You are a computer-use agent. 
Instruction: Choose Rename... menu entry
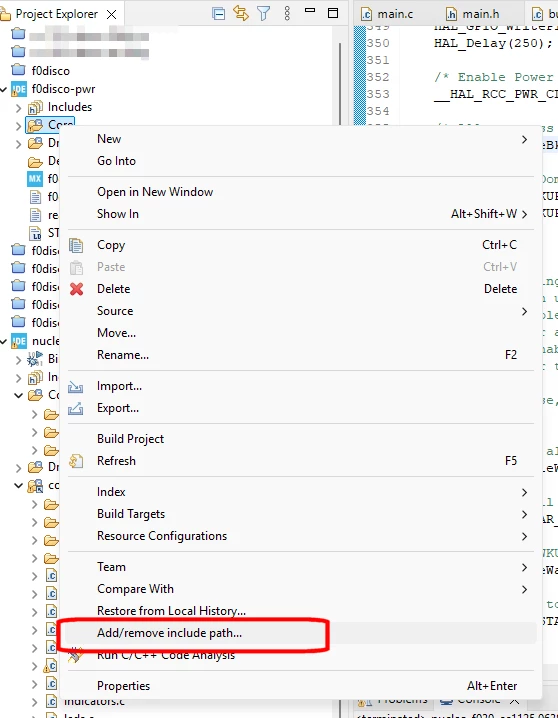301,355
